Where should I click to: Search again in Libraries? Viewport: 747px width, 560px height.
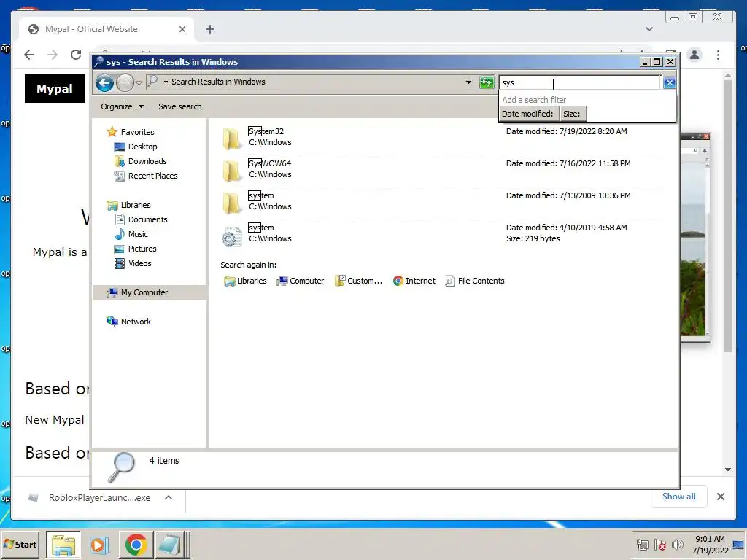pyautogui.click(x=245, y=281)
